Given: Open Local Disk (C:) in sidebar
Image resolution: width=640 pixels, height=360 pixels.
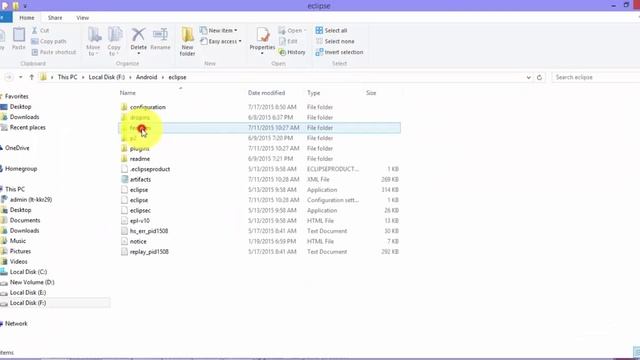Looking at the screenshot, I should [x=28, y=272].
